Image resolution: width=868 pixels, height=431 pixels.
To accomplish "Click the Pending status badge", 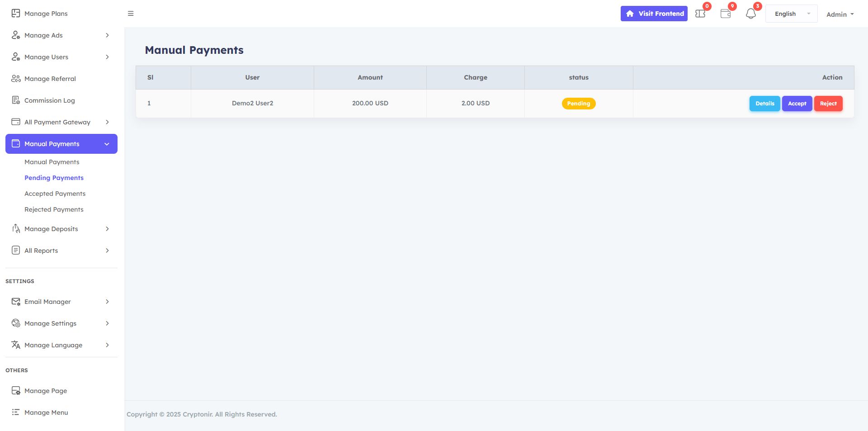I will coord(579,104).
